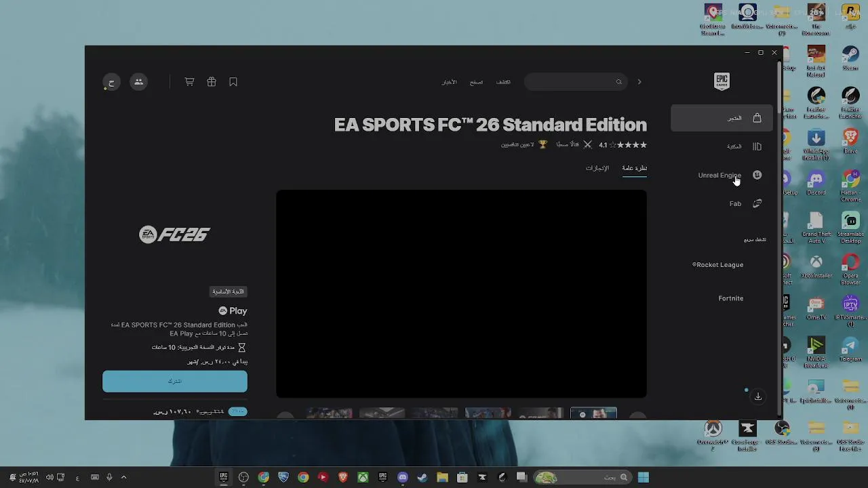Open the account profile avatar
The image size is (868, 488).
[111, 82]
